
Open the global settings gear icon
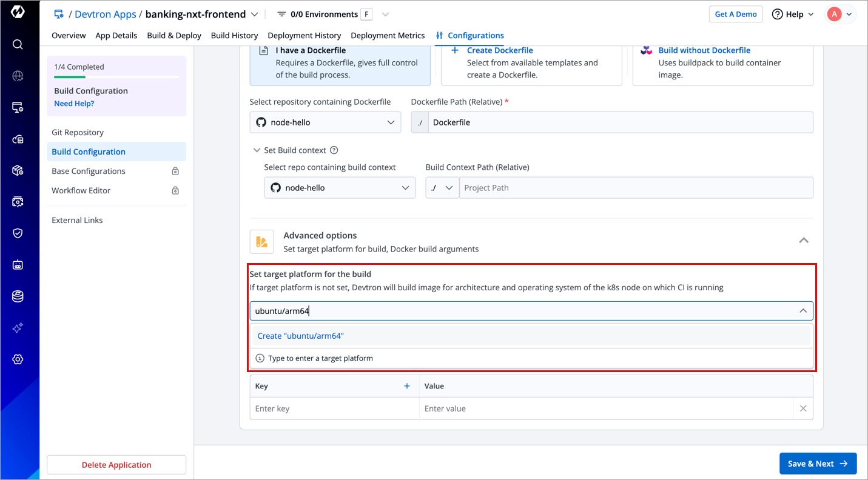click(x=18, y=359)
